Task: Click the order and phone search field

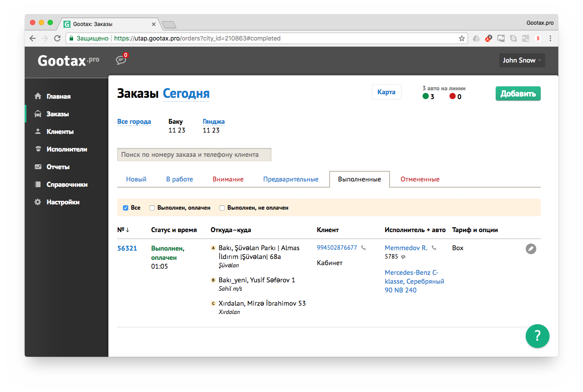Action: coord(194,155)
